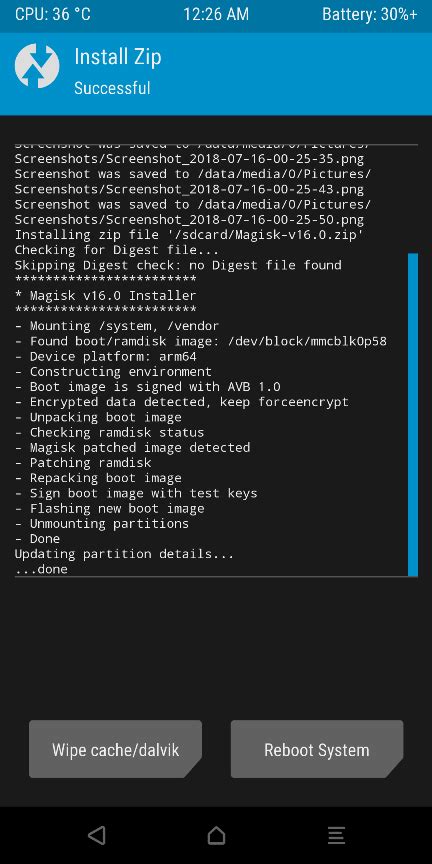Image resolution: width=432 pixels, height=864 pixels.
Task: Tap the home navigation icon
Action: coord(217,835)
